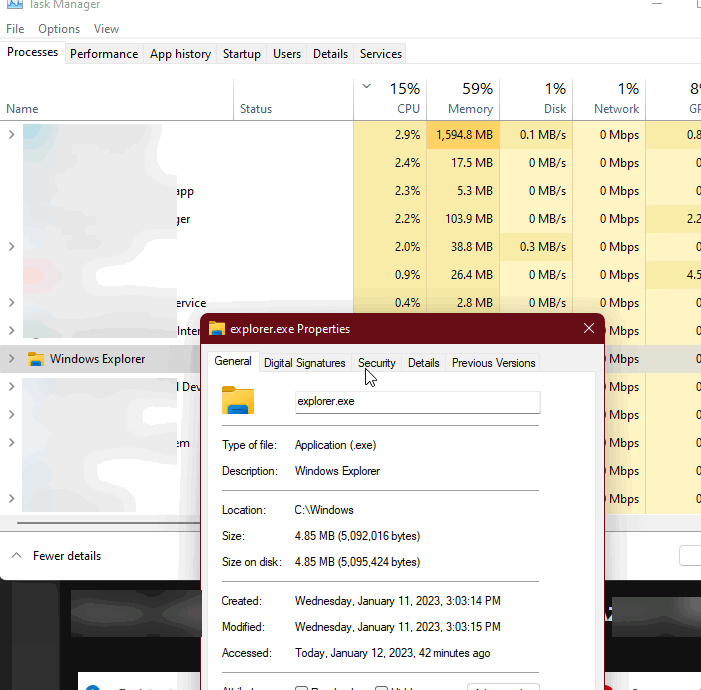The width and height of the screenshot is (701, 690).
Task: Select the Windows Explorer process row
Action: pyautogui.click(x=100, y=359)
